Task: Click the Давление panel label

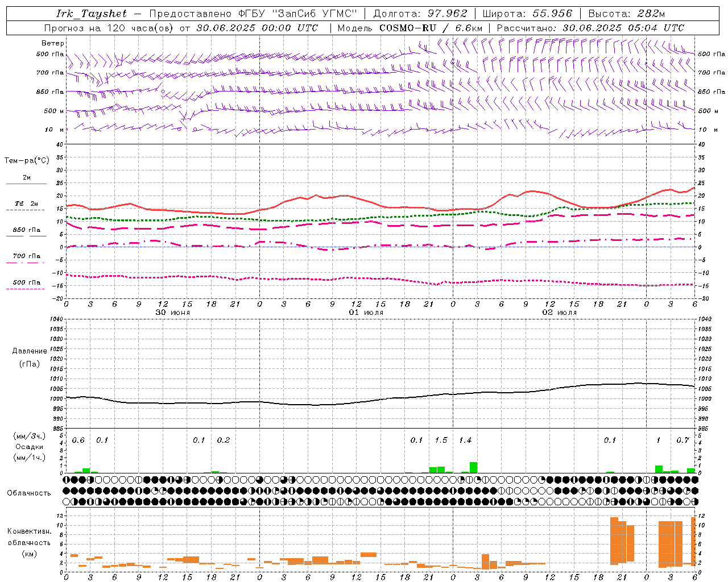Action: coord(30,351)
